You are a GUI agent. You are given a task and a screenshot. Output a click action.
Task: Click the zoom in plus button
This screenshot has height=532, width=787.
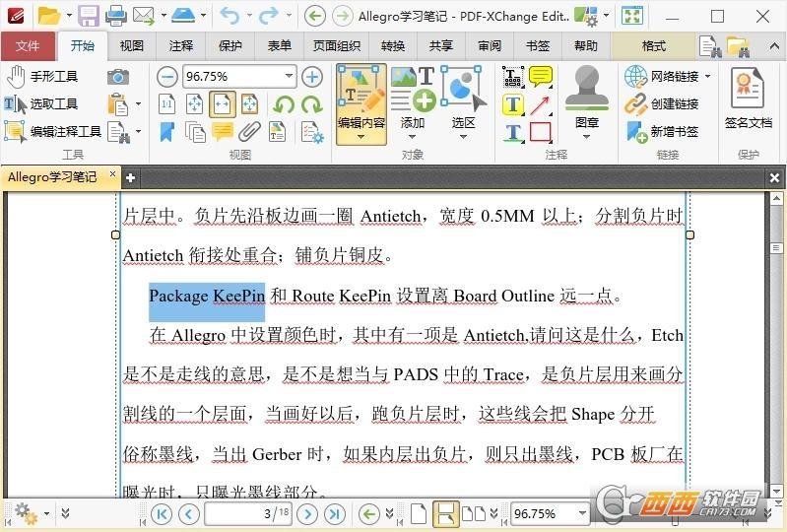312,77
